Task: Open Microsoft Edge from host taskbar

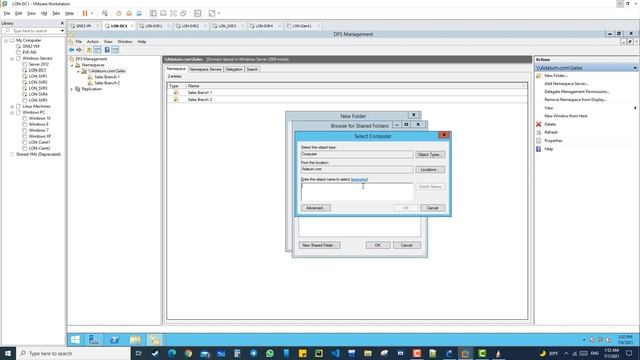Action: pyautogui.click(x=171, y=353)
